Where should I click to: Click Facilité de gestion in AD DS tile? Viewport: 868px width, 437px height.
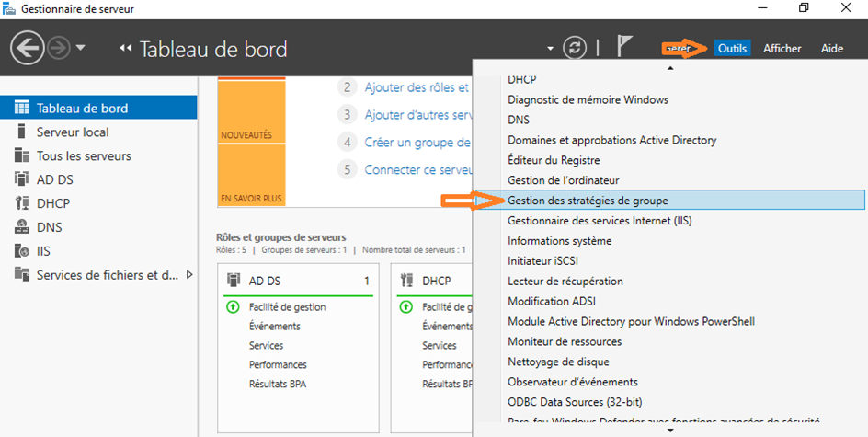(287, 306)
